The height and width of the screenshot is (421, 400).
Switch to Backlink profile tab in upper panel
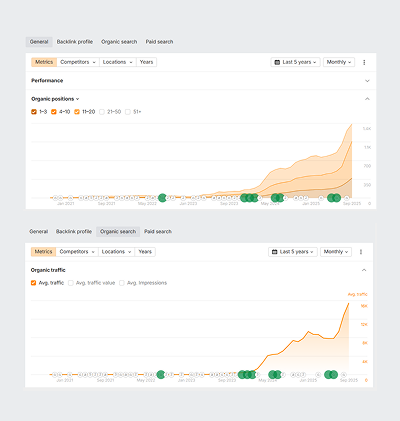pyautogui.click(x=75, y=42)
